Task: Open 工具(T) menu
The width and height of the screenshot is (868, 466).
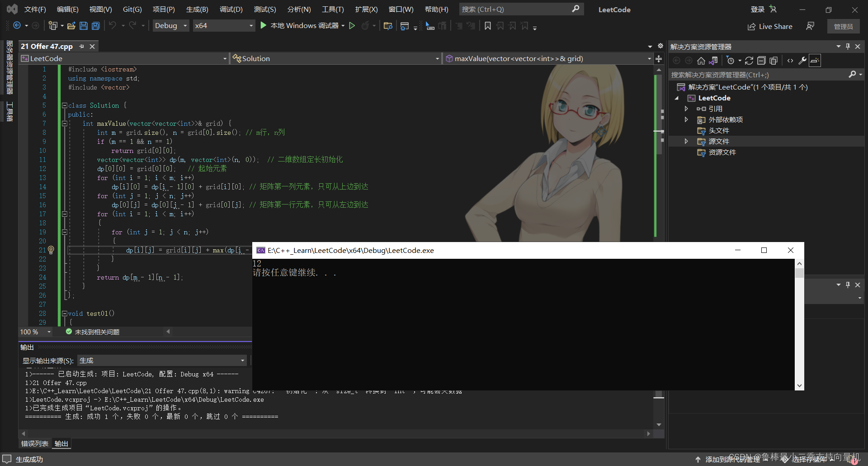Action: tap(333, 9)
